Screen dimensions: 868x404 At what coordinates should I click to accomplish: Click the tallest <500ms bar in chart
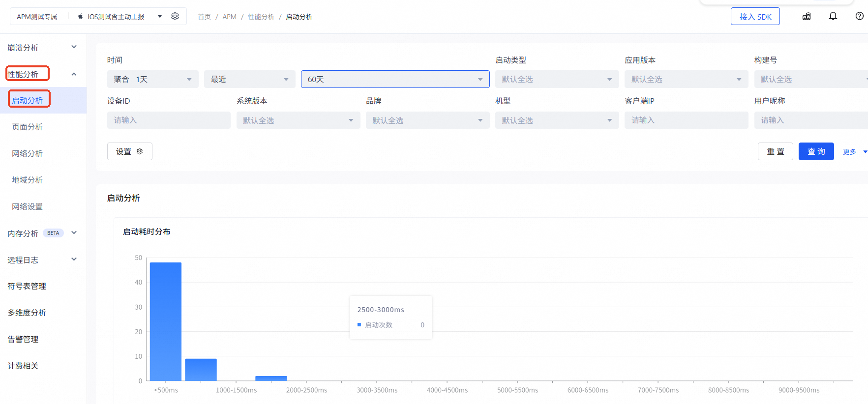[x=166, y=321]
